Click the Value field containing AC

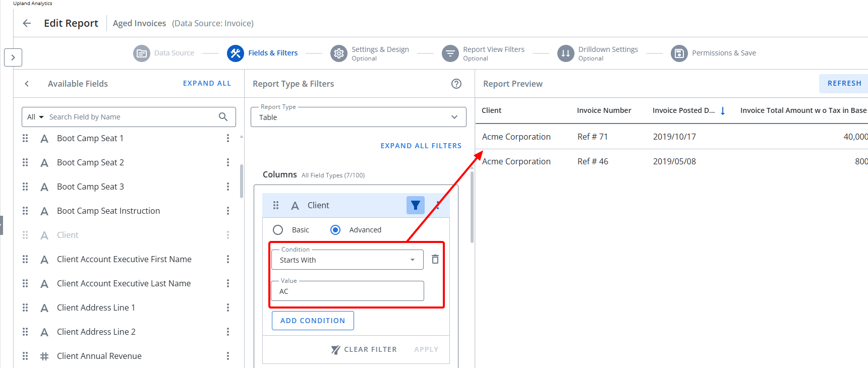point(348,291)
